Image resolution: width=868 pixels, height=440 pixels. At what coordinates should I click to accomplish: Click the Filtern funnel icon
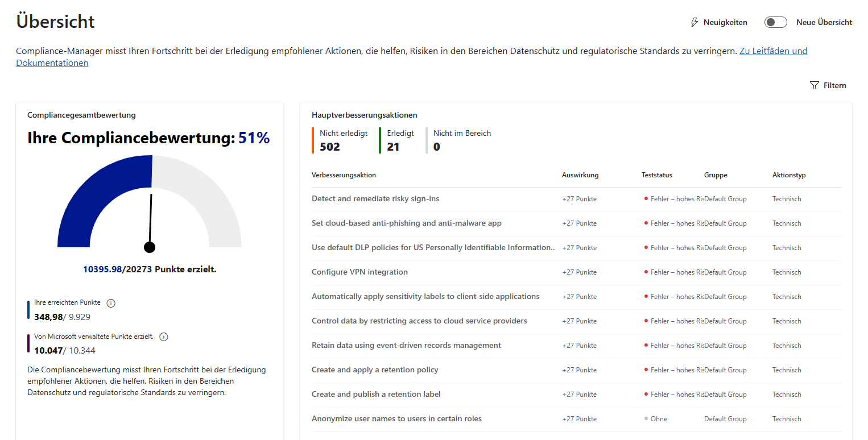click(814, 85)
